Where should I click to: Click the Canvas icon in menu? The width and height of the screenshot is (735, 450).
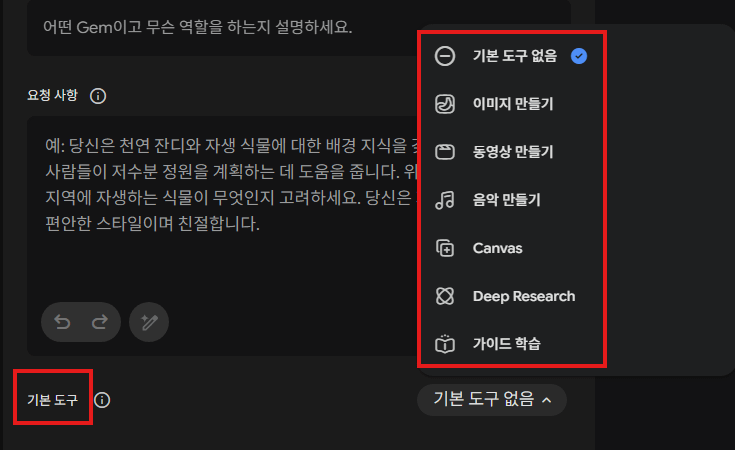444,248
